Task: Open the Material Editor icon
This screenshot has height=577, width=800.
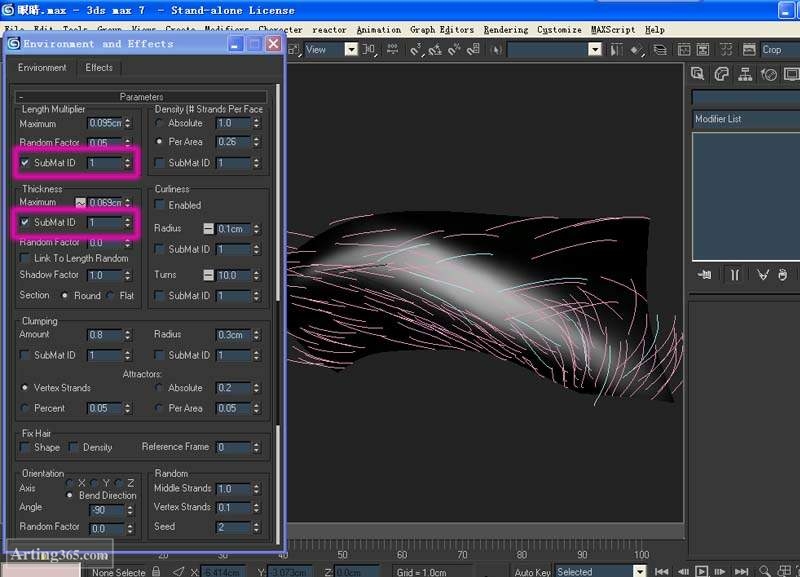Action: pos(726,49)
